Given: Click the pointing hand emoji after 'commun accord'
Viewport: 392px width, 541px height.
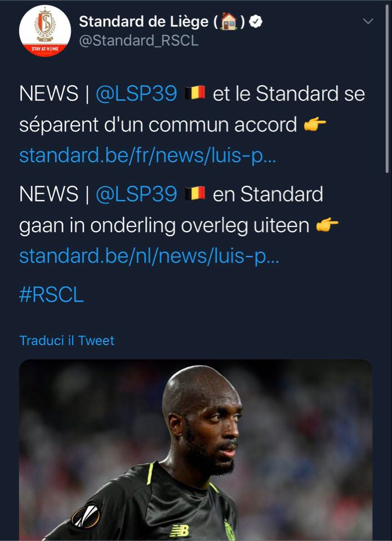Looking at the screenshot, I should click(x=315, y=125).
